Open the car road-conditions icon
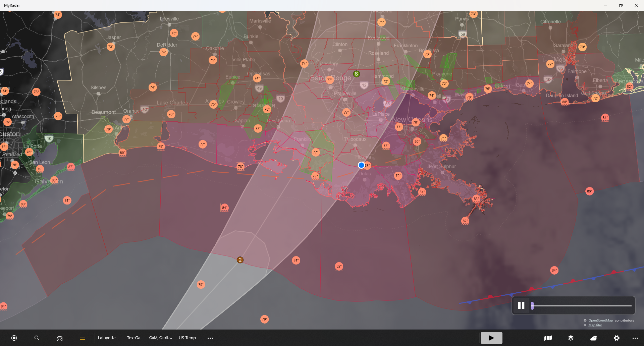This screenshot has width=644, height=346. 60,338
